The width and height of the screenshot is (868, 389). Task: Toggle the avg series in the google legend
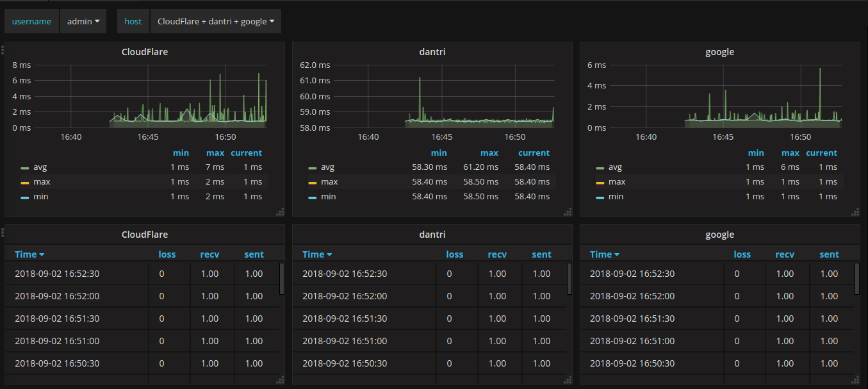click(x=616, y=167)
